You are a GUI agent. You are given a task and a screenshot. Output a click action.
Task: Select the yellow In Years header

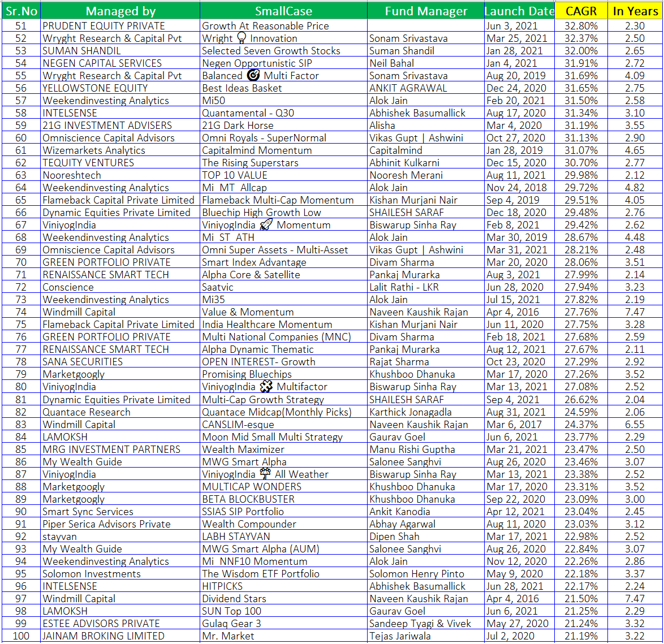point(635,11)
